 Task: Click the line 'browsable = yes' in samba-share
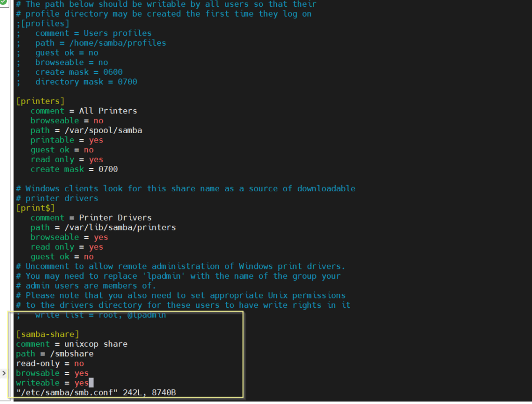(x=52, y=373)
